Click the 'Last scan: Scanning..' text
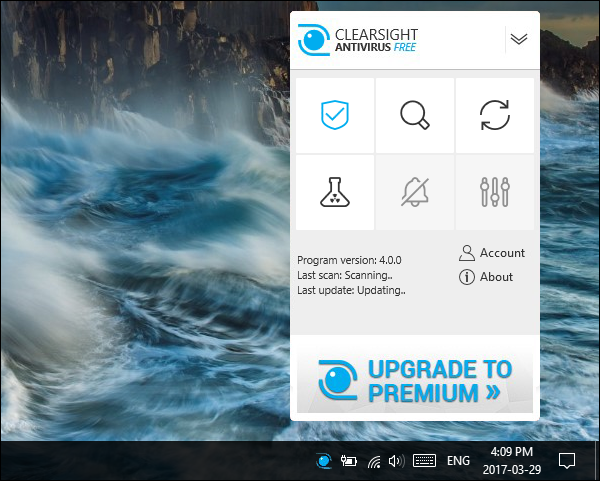Viewport: 600px width, 481px height. (345, 275)
